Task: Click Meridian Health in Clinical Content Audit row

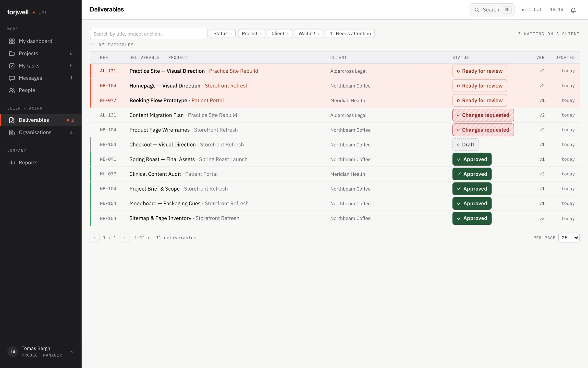Action: tap(347, 174)
